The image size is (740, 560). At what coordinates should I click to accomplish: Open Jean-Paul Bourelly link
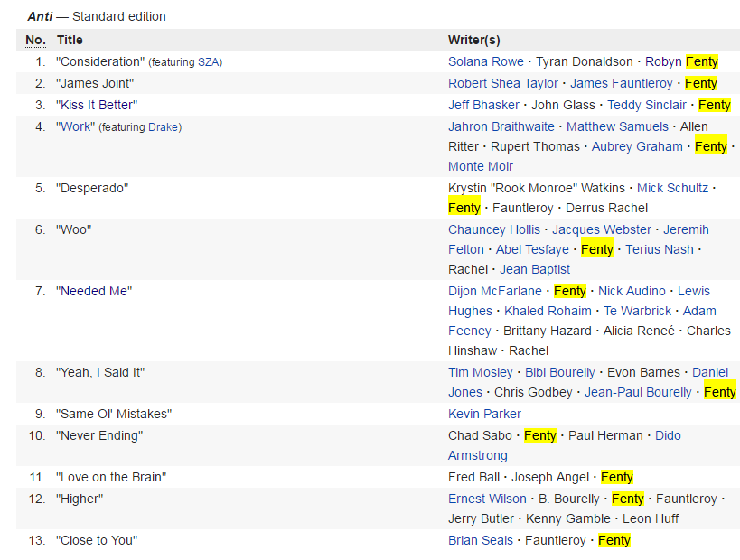(638, 393)
